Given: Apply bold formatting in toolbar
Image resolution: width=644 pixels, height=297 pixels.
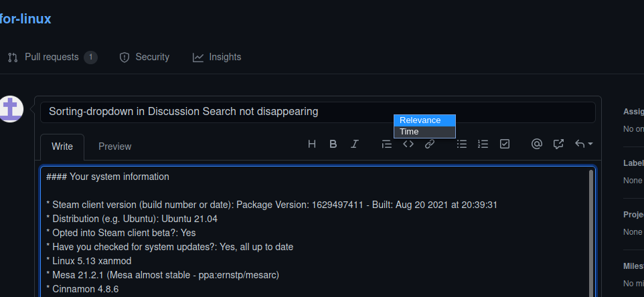Looking at the screenshot, I should tap(333, 144).
